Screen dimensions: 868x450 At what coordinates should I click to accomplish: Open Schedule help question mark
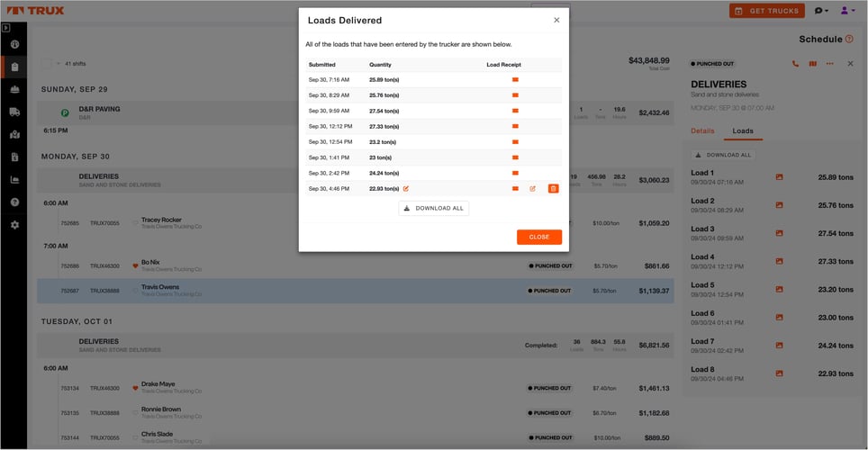point(849,39)
